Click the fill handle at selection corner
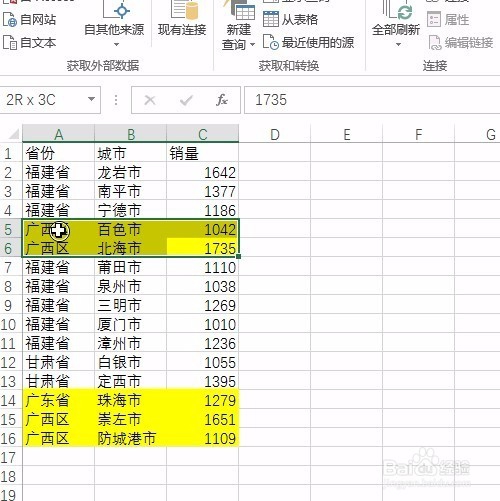500x501 pixels. (239, 256)
